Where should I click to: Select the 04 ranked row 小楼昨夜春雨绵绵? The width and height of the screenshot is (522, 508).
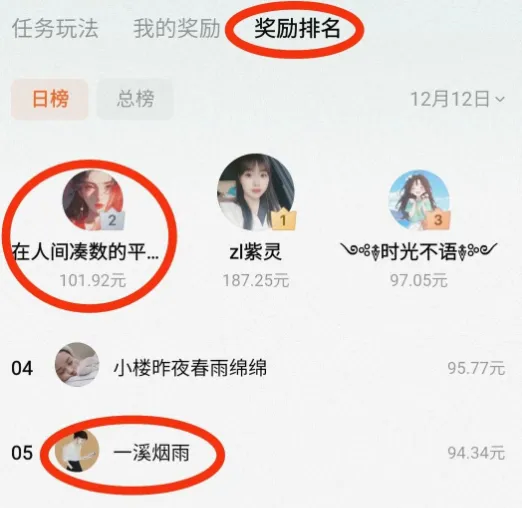tap(258, 368)
